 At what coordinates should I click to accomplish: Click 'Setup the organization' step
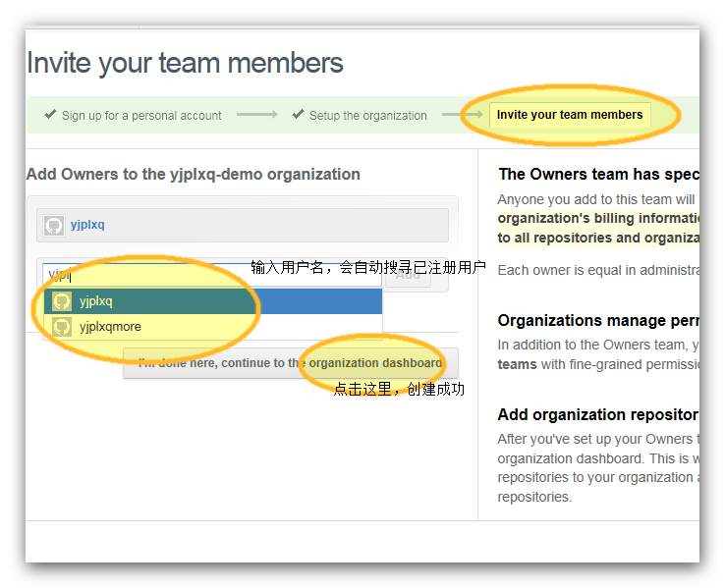click(x=368, y=116)
